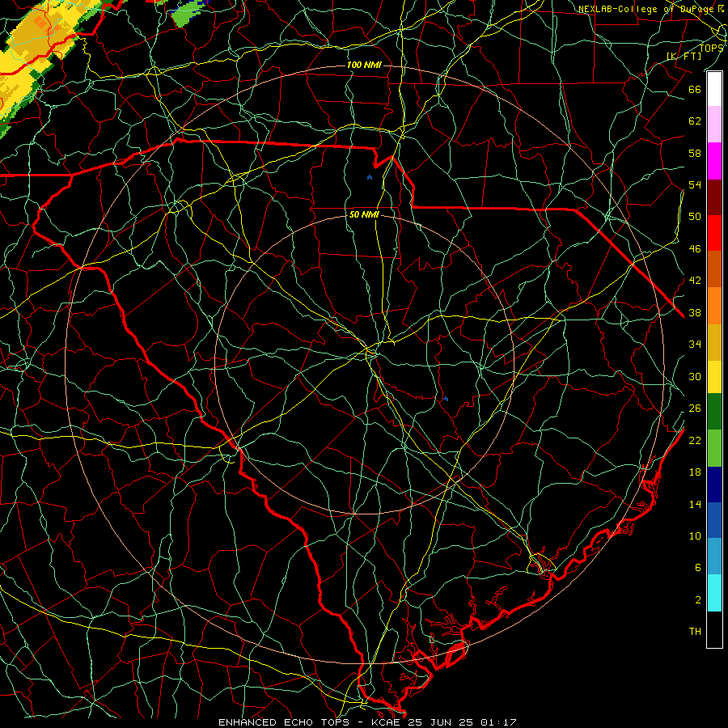Click the medium blue 18 kft legend swatch

click(714, 520)
